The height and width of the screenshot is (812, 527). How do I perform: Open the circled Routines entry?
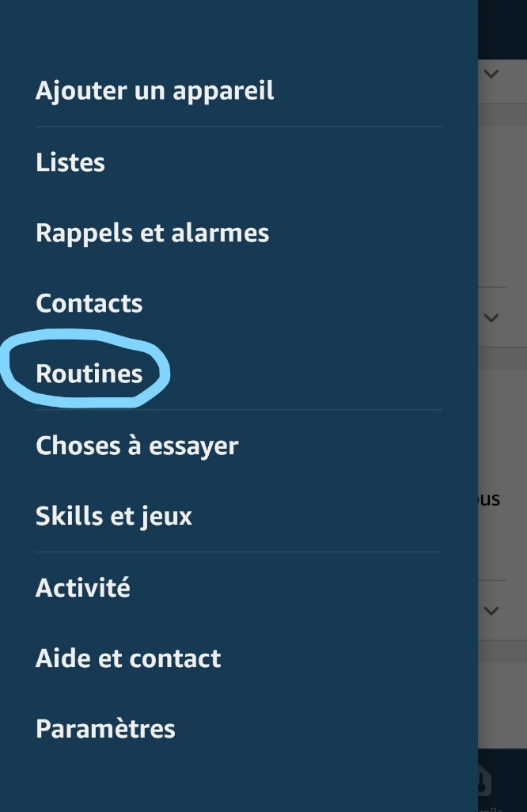[x=89, y=374]
